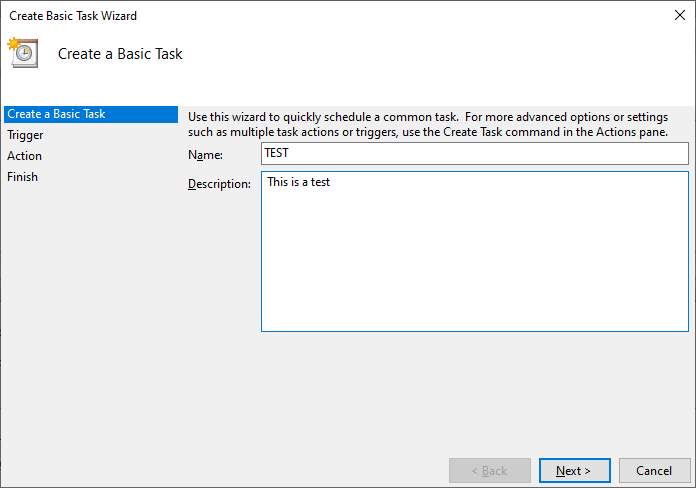The height and width of the screenshot is (488, 696).
Task: Click the large 'Create a Basic Task' heading
Action: pos(120,54)
